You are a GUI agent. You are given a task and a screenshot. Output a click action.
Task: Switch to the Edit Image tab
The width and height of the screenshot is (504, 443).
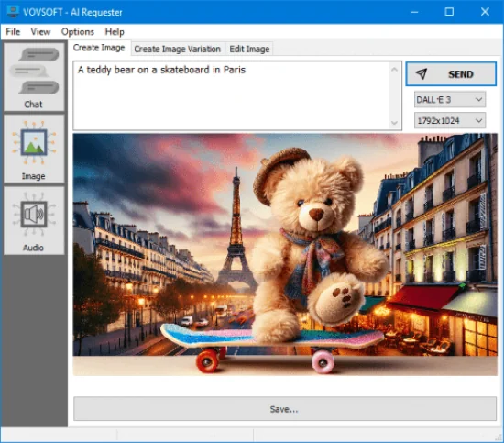[249, 49]
